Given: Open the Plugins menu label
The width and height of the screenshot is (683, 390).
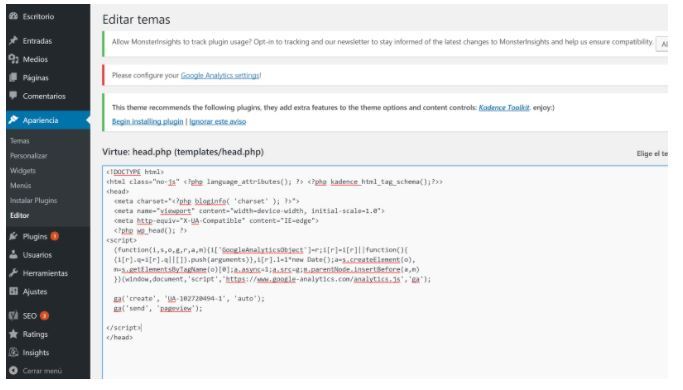Looking at the screenshot, I should [x=35, y=237].
